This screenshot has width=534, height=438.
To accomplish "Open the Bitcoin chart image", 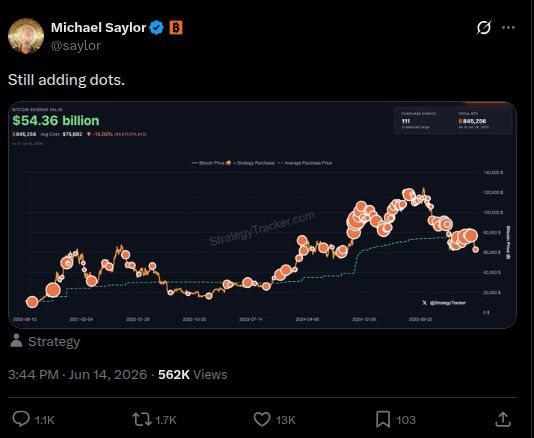I will point(262,215).
